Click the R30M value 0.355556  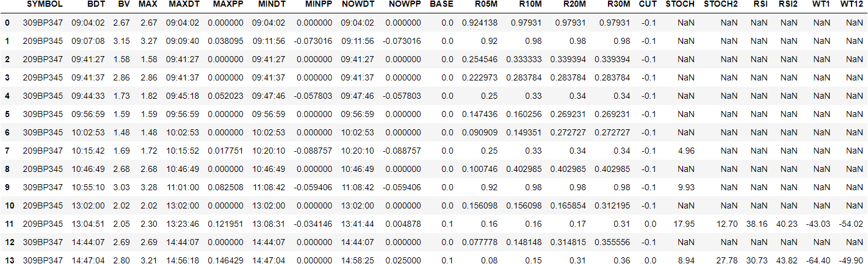point(612,242)
